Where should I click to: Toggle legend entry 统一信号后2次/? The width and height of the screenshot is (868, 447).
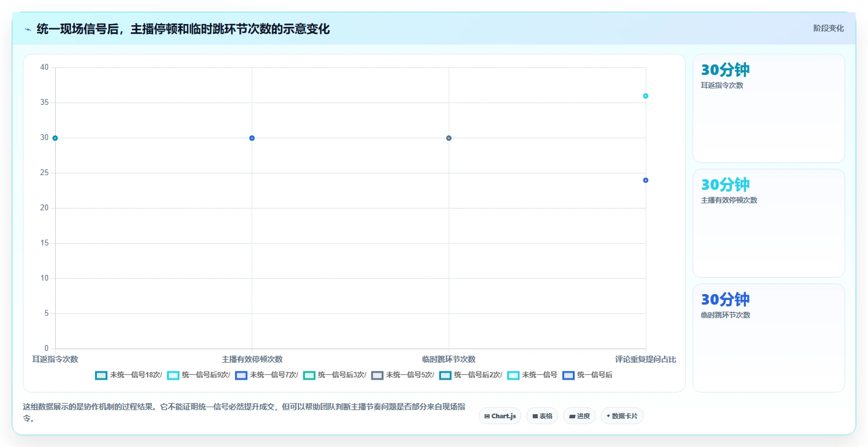[x=471, y=375]
